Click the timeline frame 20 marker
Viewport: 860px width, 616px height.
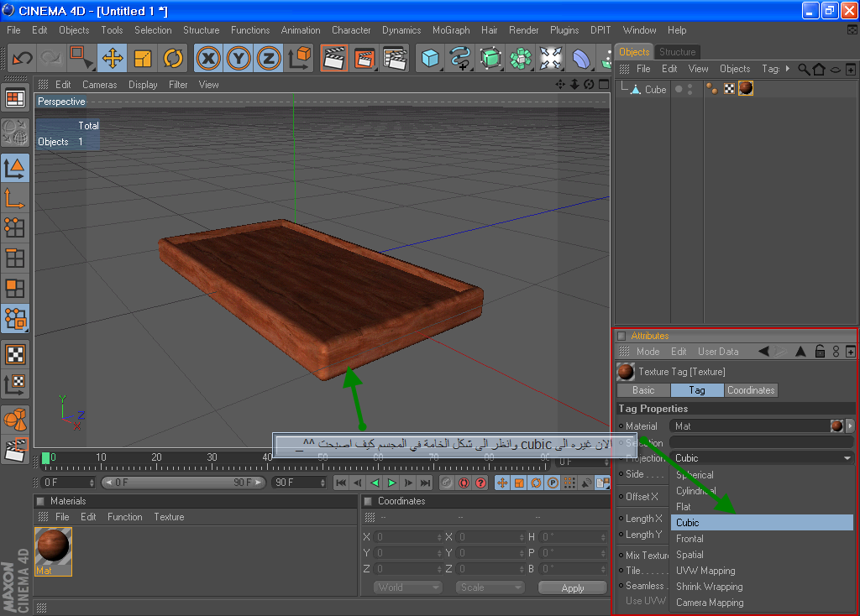pyautogui.click(x=156, y=457)
